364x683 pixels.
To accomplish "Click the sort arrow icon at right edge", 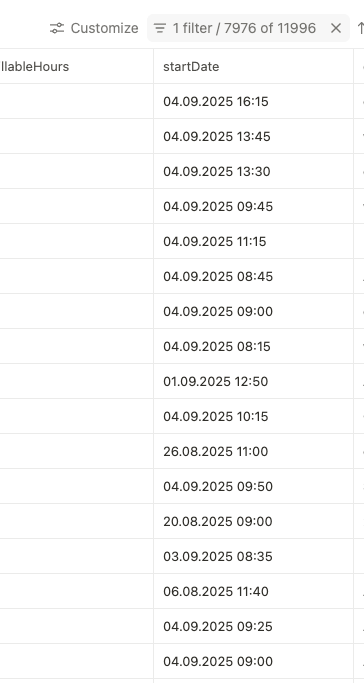I will [x=361, y=28].
